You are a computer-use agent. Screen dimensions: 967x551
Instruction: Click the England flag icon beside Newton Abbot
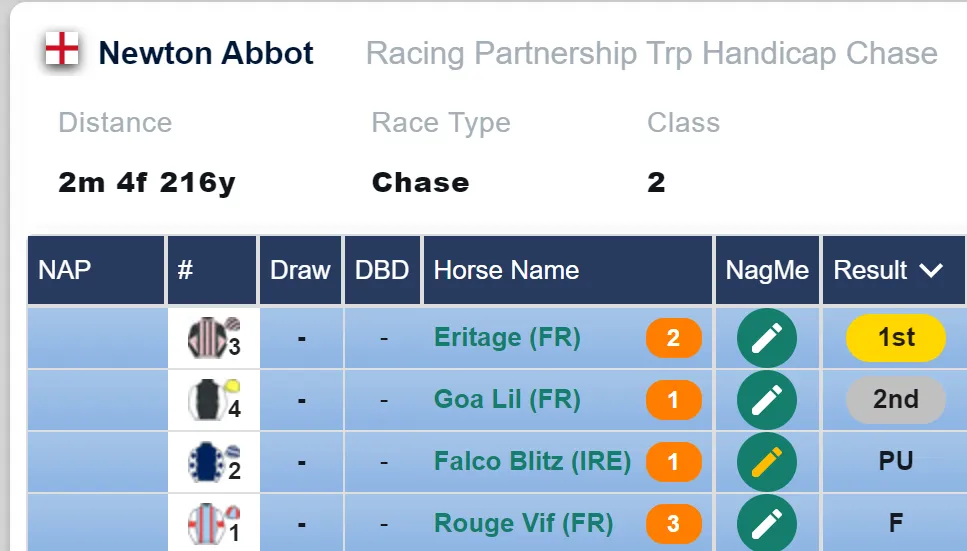[62, 49]
